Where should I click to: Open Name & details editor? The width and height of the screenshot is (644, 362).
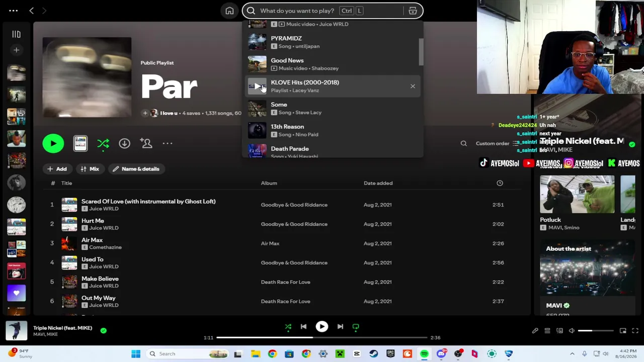tap(136, 169)
